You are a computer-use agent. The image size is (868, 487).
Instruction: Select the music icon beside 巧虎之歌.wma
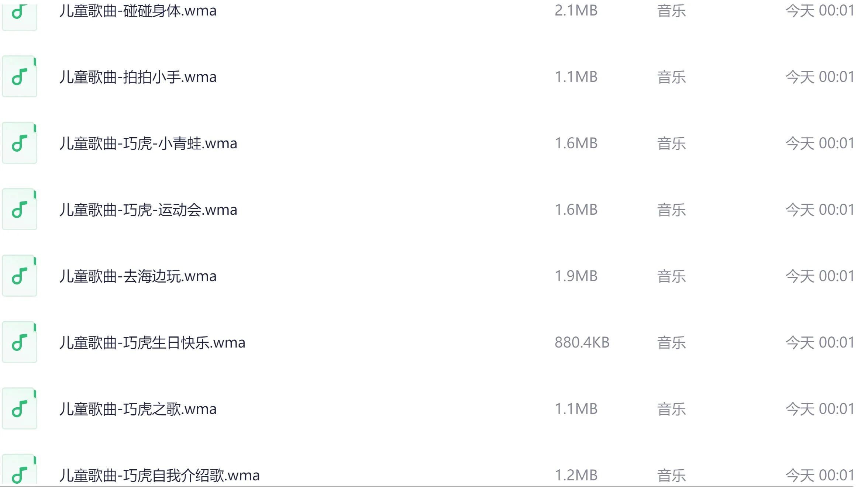pos(20,409)
